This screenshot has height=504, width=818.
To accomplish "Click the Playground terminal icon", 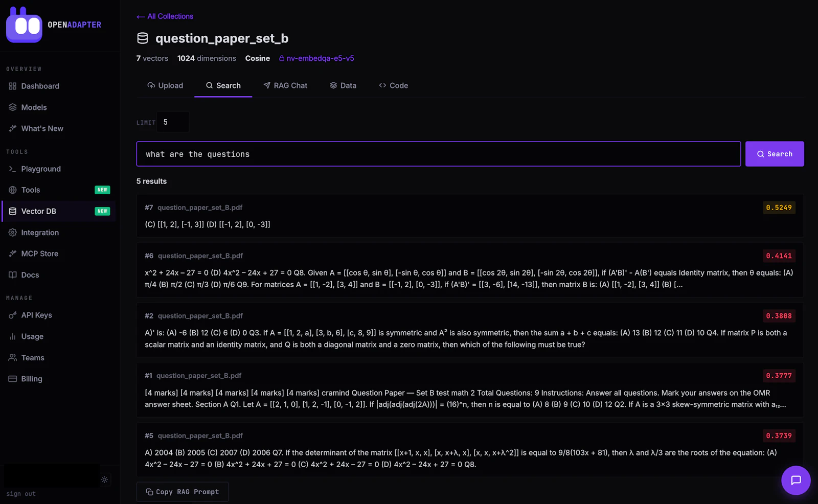I will click(13, 169).
